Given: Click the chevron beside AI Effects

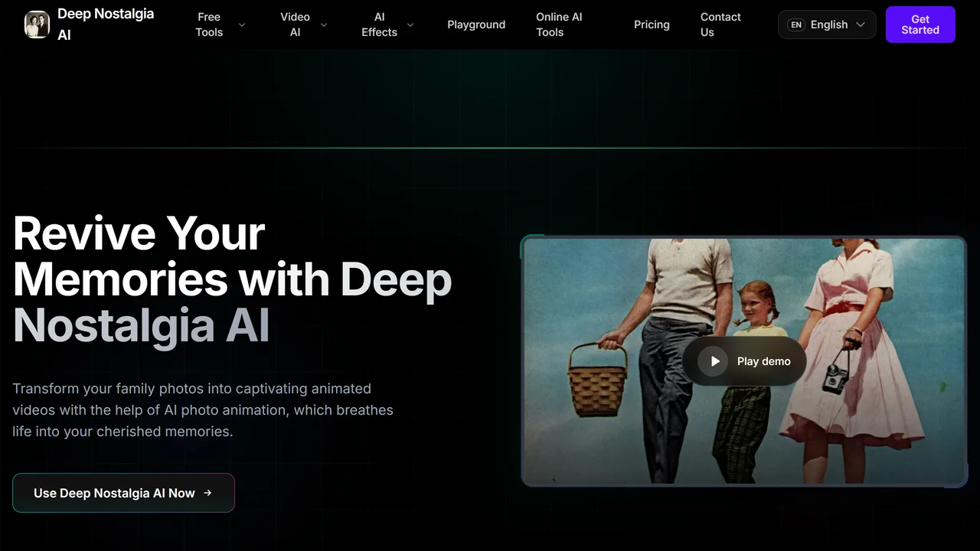Looking at the screenshot, I should tap(410, 24).
